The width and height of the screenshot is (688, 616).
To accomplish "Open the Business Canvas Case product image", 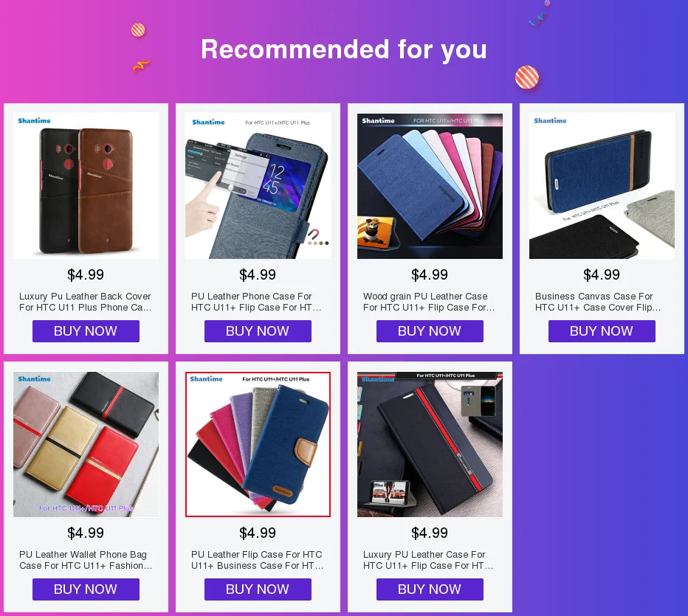I will tap(602, 185).
